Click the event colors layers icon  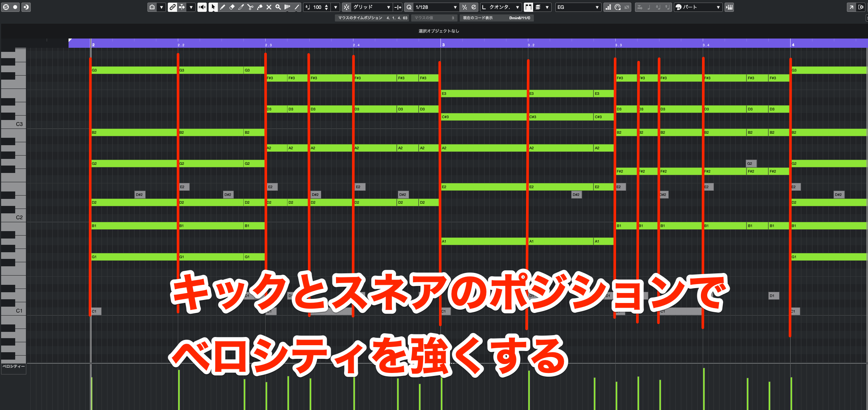coord(538,7)
